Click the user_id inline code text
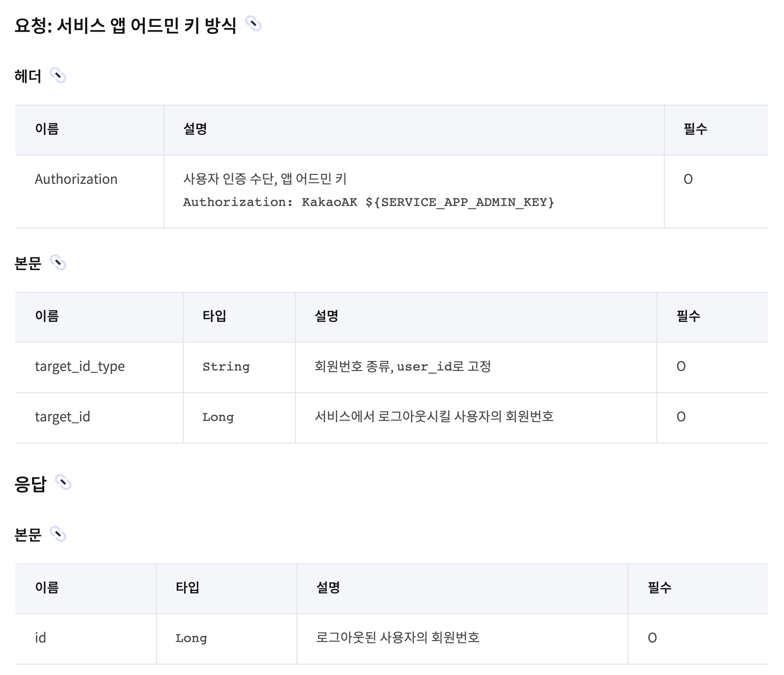Screen dimensions: 784x675 [x=424, y=367]
